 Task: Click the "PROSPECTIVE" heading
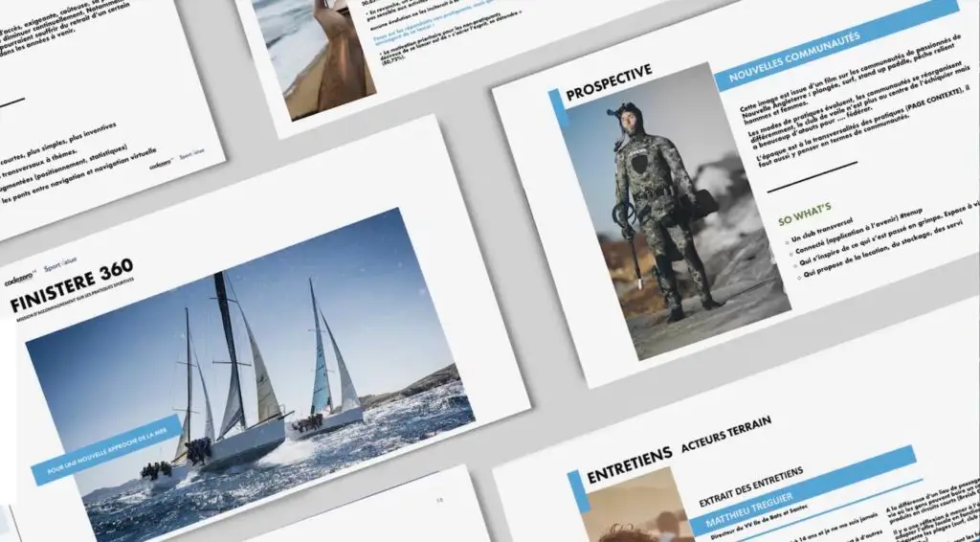coord(609,83)
